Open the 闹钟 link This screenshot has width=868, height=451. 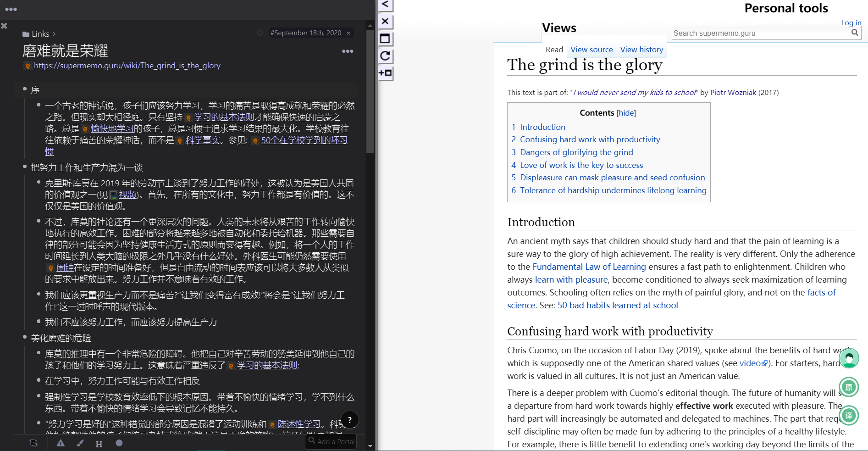click(65, 267)
